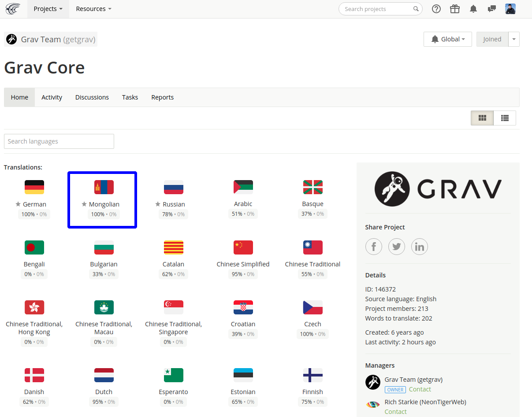Click the Chinese Simplified flag icon
The width and height of the screenshot is (532, 417).
click(x=243, y=247)
